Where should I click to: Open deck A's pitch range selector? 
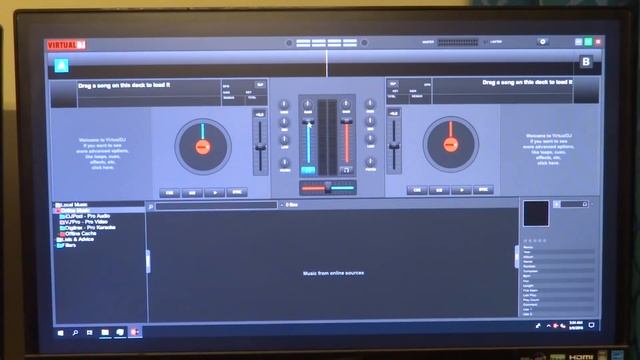260,114
